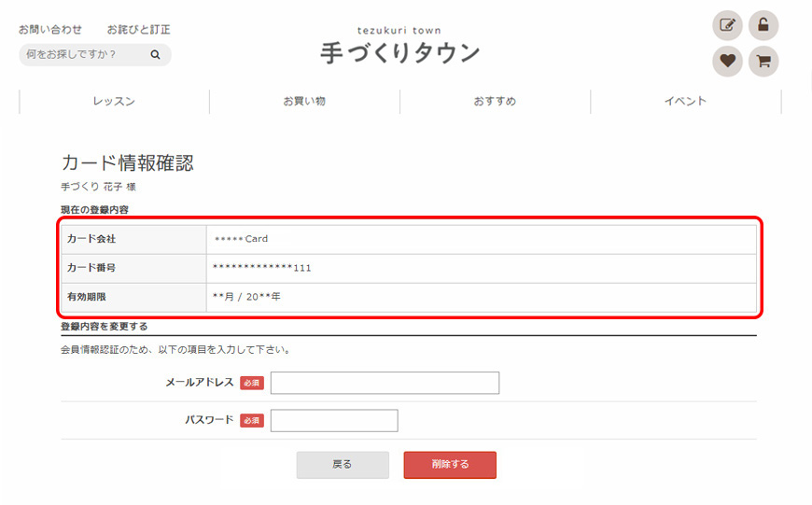
Task: Open the イベント menu item
Action: coord(685,101)
